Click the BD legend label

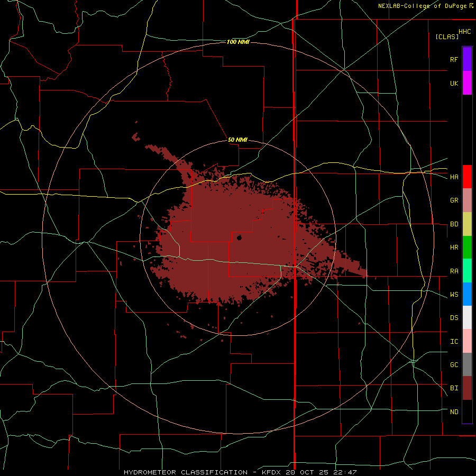coord(454,224)
